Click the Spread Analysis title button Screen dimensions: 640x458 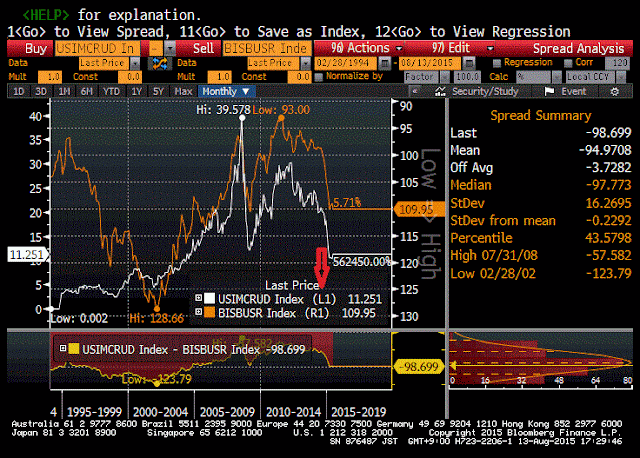coord(578,49)
